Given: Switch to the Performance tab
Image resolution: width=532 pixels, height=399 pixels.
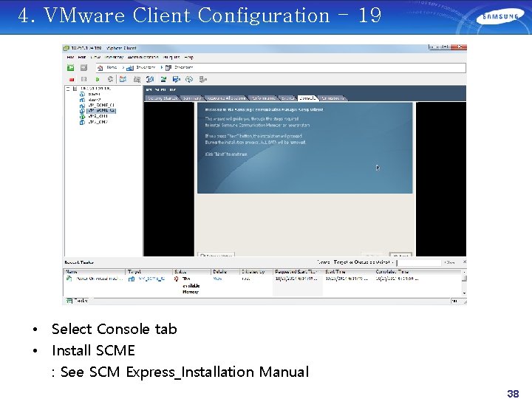Looking at the screenshot, I should coord(263,98).
